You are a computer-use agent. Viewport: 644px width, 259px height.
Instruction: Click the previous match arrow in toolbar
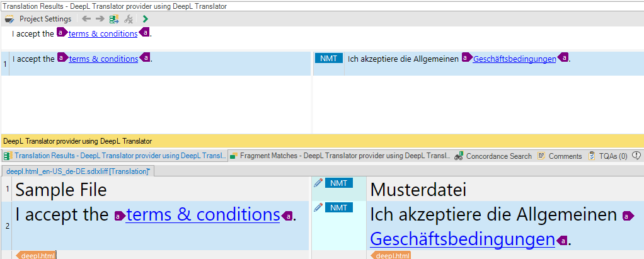point(86,19)
